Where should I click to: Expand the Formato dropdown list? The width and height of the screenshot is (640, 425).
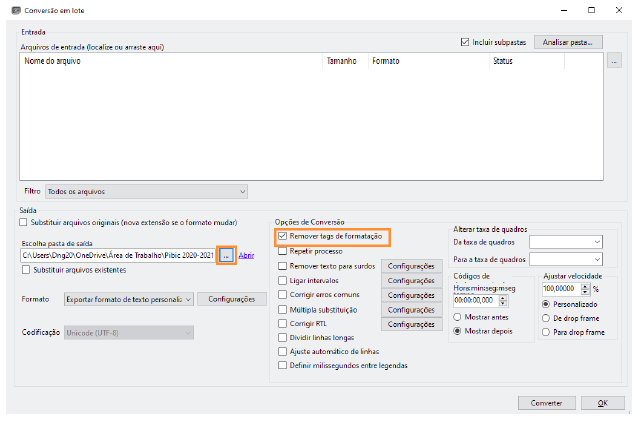pos(127,299)
